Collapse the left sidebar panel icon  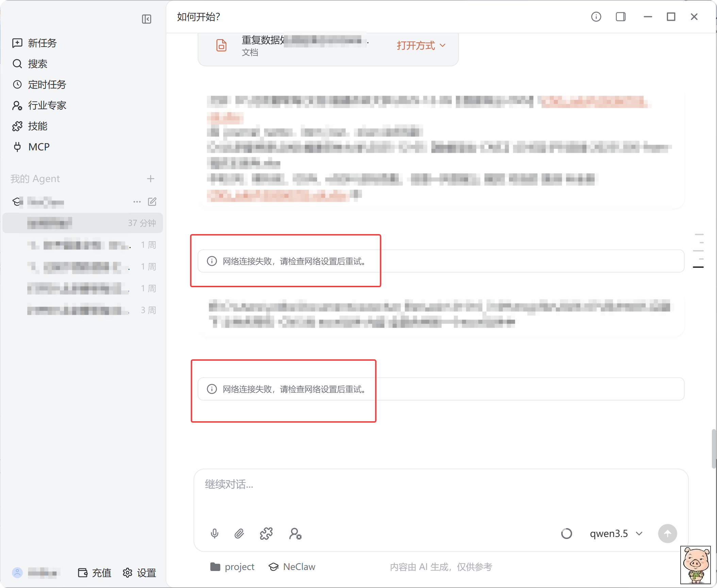(x=147, y=19)
